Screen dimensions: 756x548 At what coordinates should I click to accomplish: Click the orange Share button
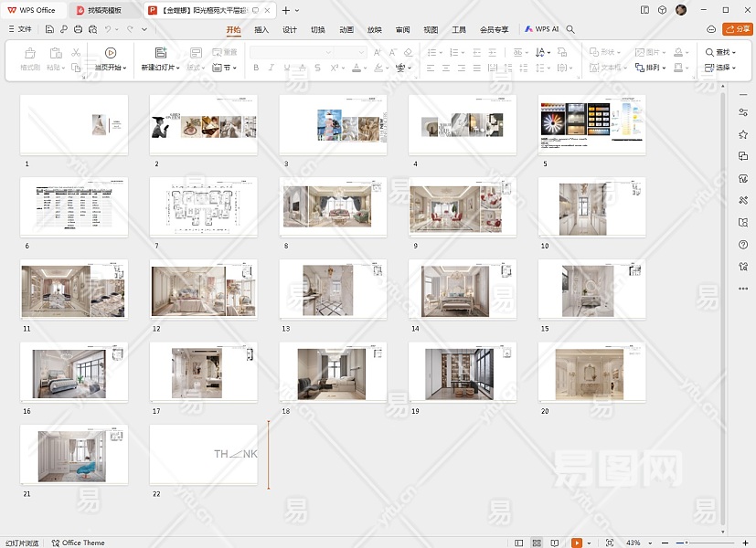point(738,29)
